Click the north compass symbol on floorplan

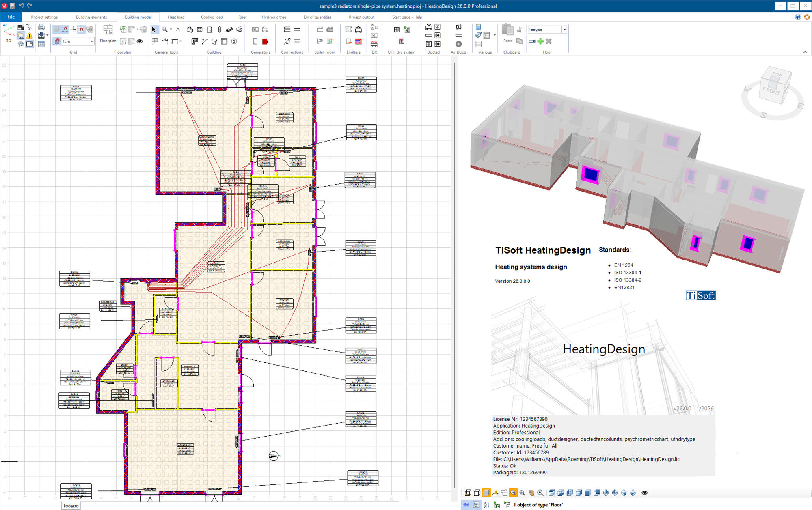(x=274, y=456)
